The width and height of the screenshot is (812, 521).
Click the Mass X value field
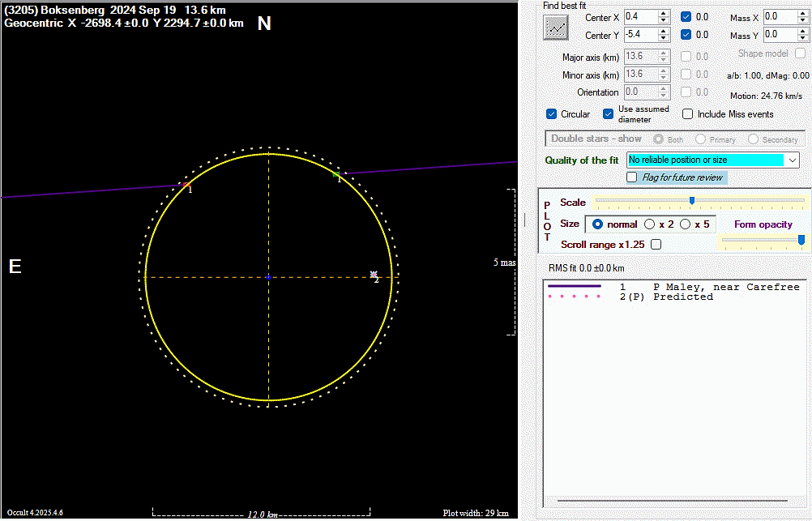[780, 16]
